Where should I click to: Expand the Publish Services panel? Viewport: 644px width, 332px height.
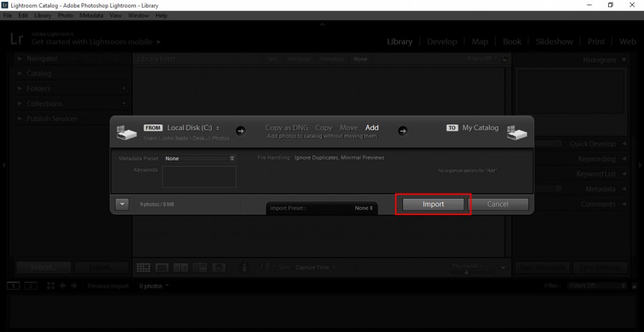click(19, 119)
